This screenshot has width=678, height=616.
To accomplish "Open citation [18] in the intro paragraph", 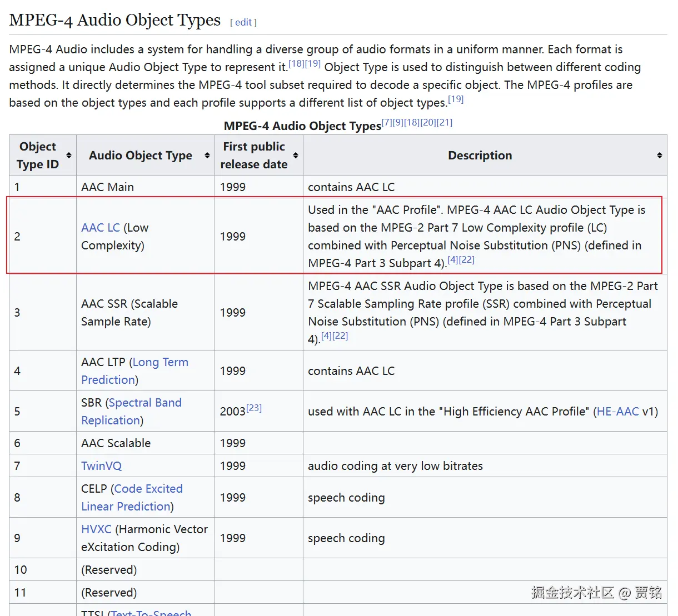I will (296, 63).
